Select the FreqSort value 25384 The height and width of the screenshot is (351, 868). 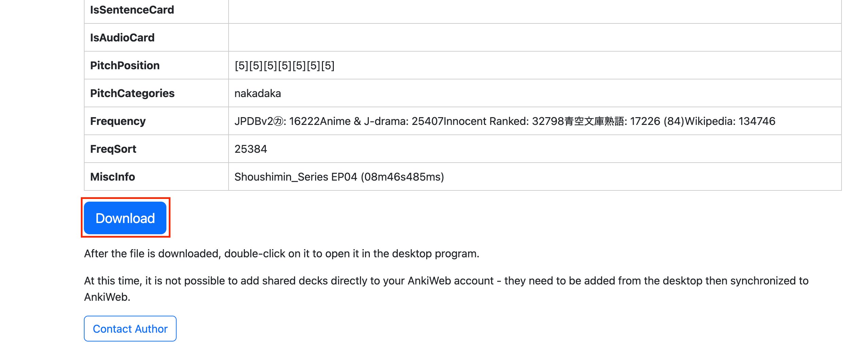click(251, 149)
